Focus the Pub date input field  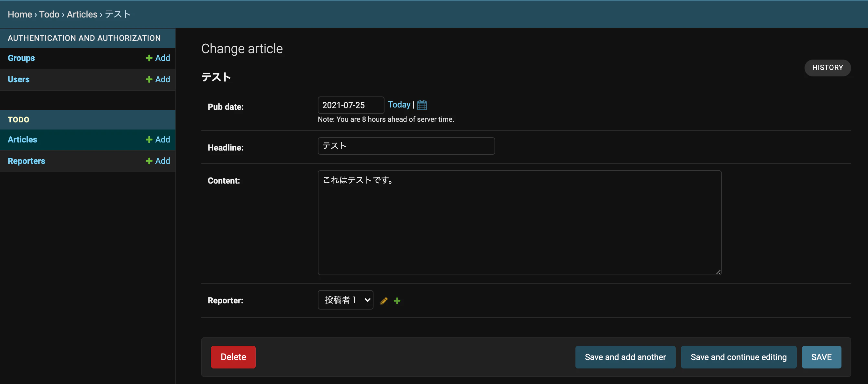[351, 105]
